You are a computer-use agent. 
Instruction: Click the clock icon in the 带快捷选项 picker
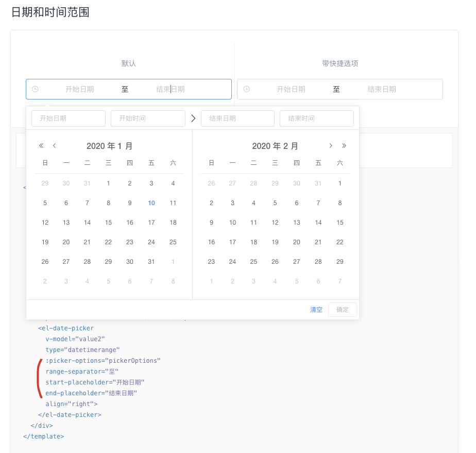(x=247, y=89)
